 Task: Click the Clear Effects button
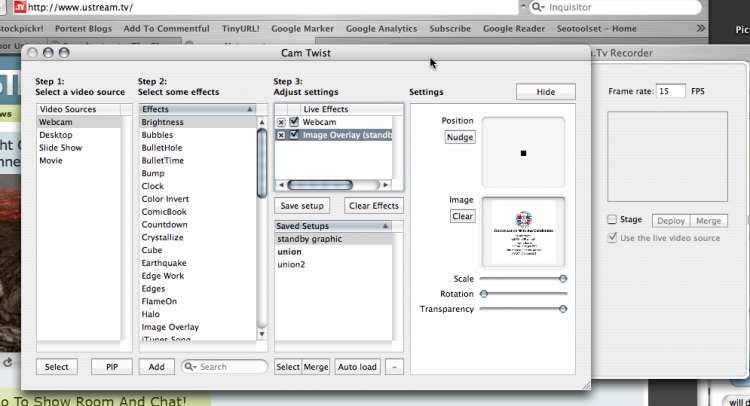pyautogui.click(x=374, y=206)
